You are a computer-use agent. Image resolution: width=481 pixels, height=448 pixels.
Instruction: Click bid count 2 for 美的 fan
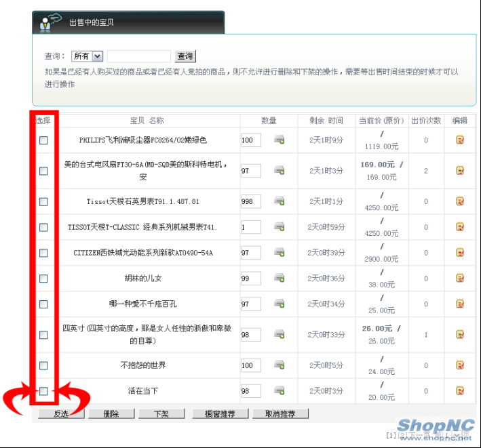pos(426,171)
